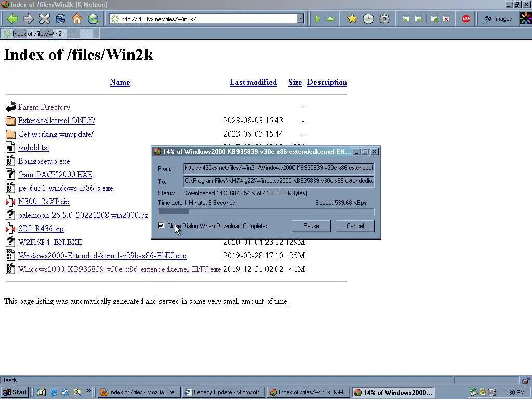Toggle Images loading button
532x399 pixels.
click(498, 19)
